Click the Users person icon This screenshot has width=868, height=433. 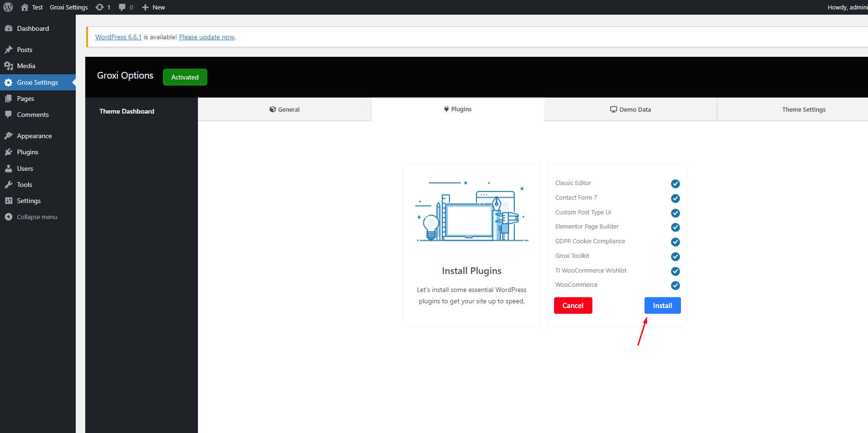tap(9, 168)
